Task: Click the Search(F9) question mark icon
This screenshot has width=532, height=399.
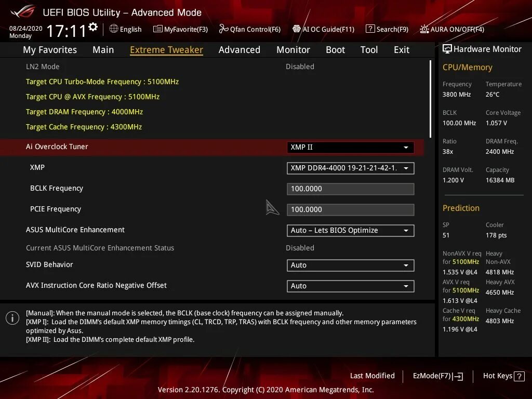Action: tap(370, 29)
